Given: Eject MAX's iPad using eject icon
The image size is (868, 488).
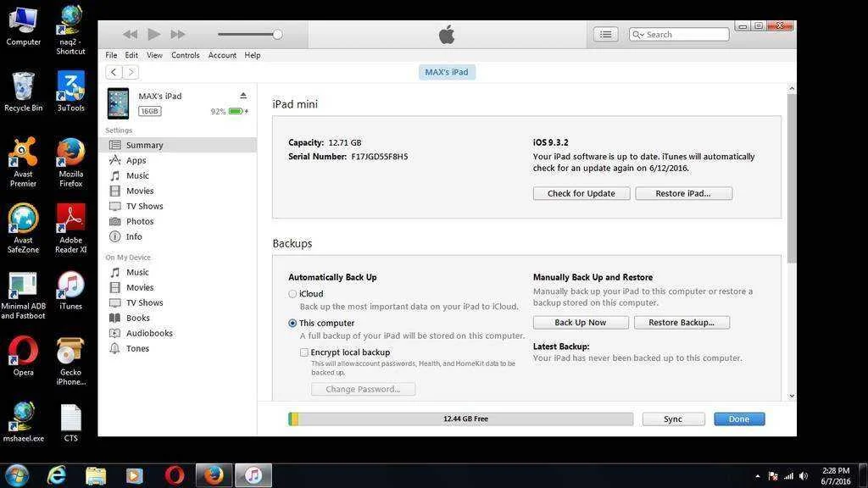Looking at the screenshot, I should point(243,96).
